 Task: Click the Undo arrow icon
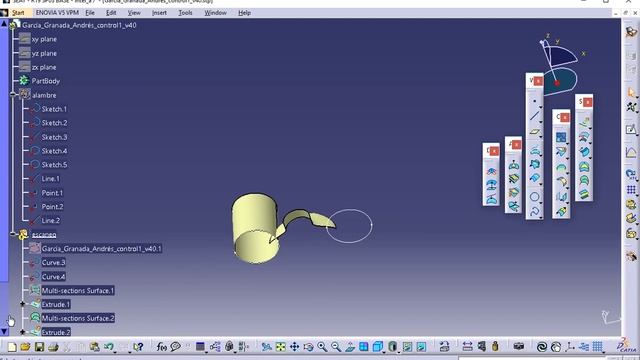point(109,347)
